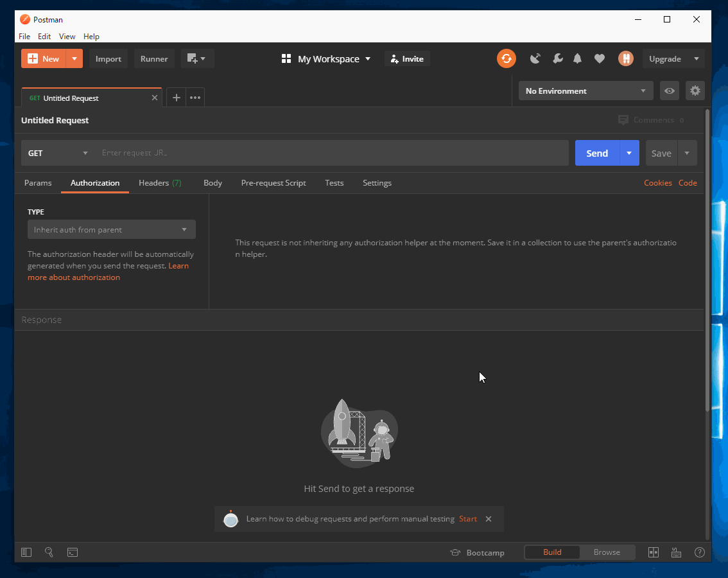The width and height of the screenshot is (728, 578).
Task: Switch to Browse mode
Action: [607, 552]
